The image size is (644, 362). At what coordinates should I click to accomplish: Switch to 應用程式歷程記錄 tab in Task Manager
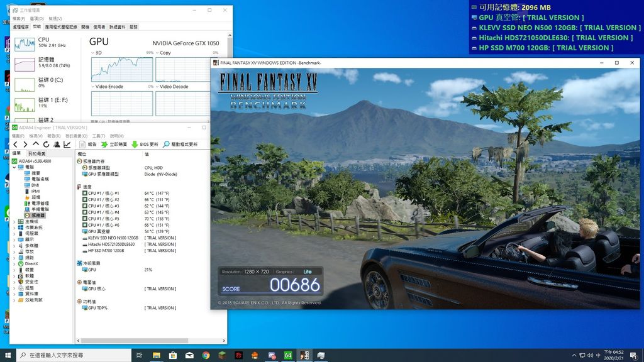[x=61, y=27]
